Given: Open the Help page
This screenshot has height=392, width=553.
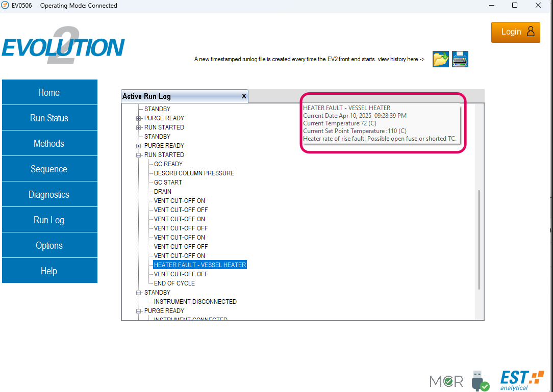Looking at the screenshot, I should [49, 270].
